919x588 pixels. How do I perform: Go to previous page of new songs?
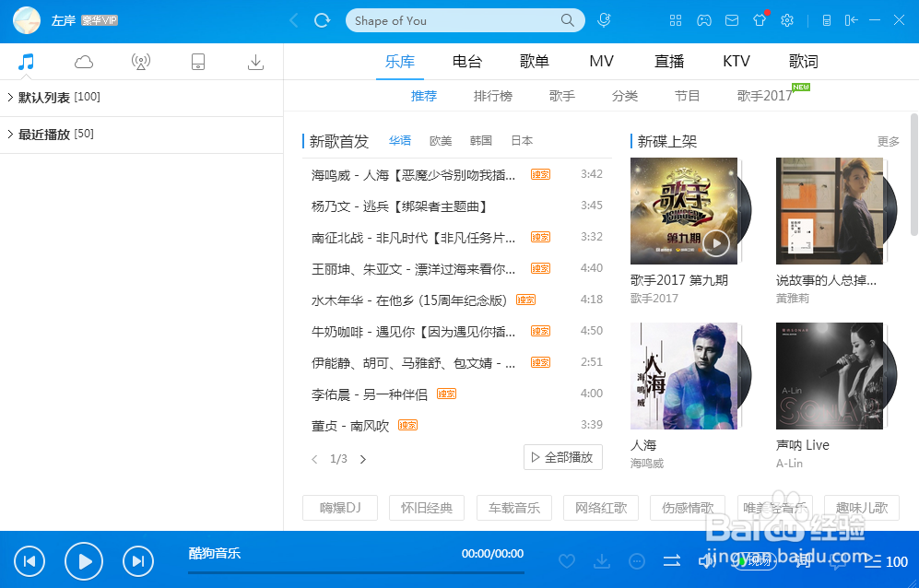pos(314,459)
